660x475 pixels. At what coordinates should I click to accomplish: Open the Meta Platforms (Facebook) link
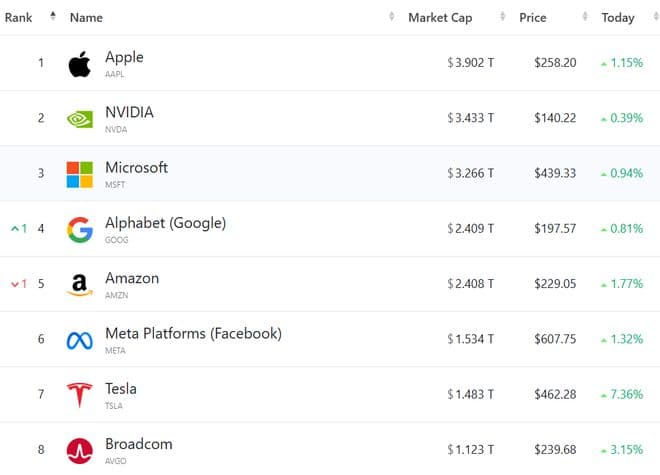click(x=193, y=333)
